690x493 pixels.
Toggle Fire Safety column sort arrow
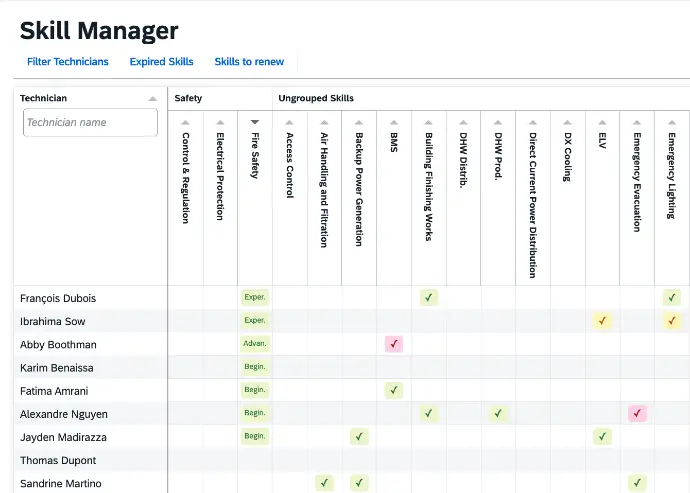click(x=255, y=122)
